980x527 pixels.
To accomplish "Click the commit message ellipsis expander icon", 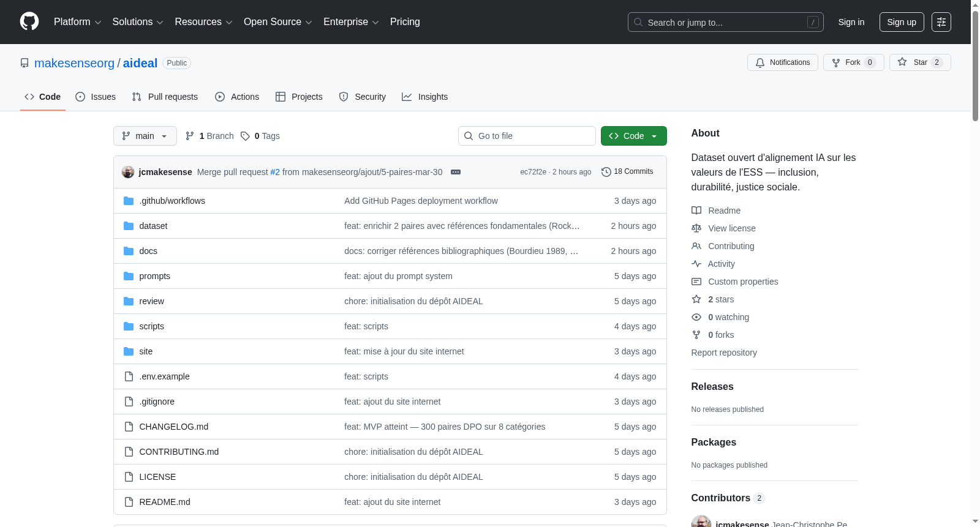I will [x=456, y=172].
